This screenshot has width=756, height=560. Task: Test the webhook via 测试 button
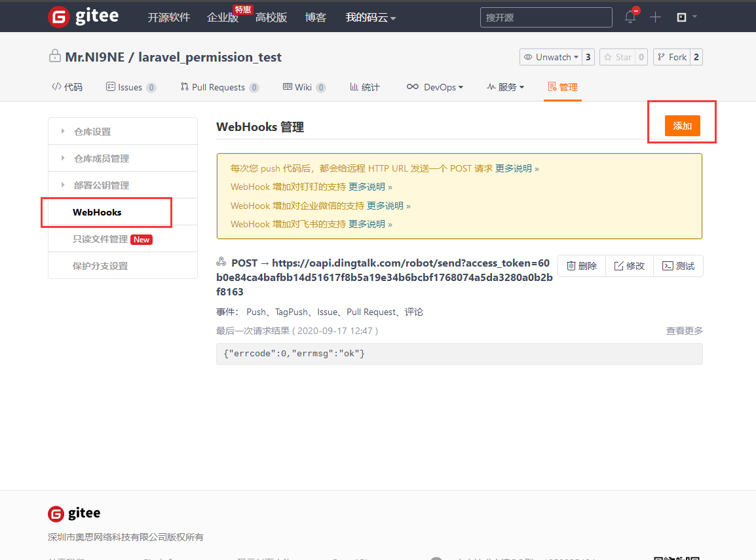(678, 266)
